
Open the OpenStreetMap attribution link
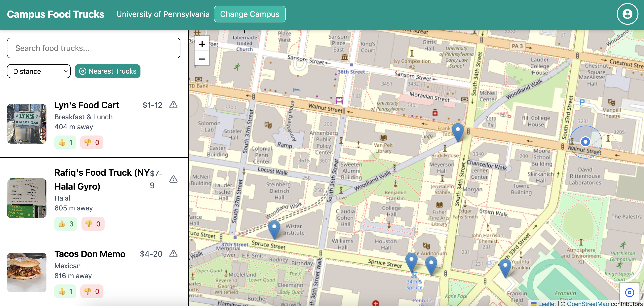[588, 303]
